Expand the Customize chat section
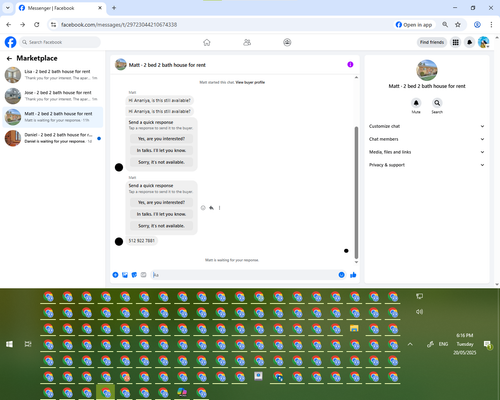The width and height of the screenshot is (500, 400). [426, 126]
